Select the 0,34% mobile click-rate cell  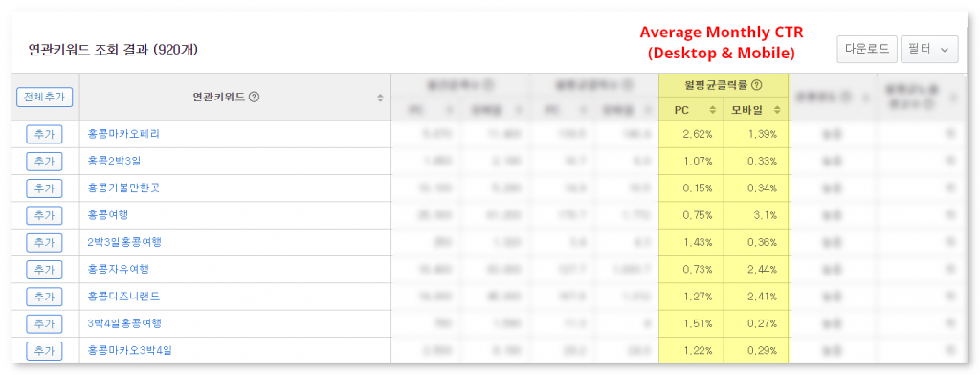tap(756, 188)
